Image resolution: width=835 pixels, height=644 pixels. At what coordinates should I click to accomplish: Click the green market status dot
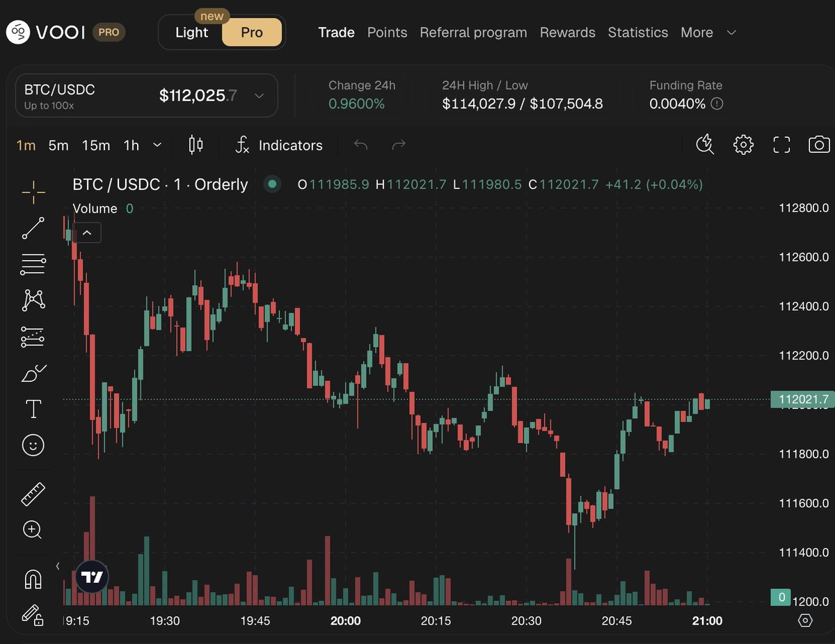(273, 184)
